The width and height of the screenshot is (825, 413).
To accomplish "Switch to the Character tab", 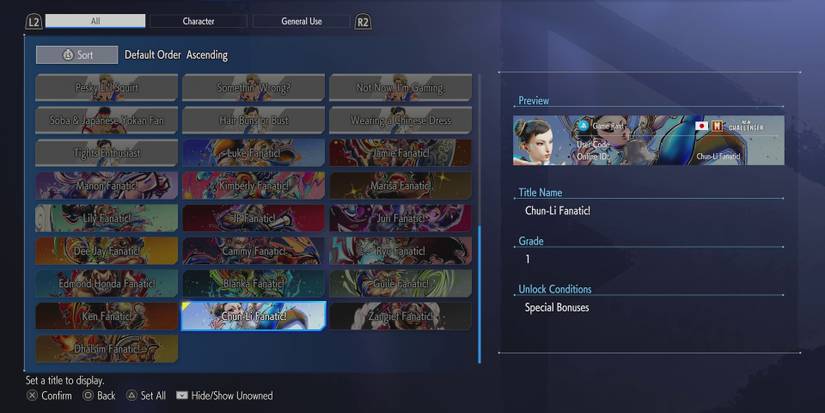I will click(x=198, y=21).
